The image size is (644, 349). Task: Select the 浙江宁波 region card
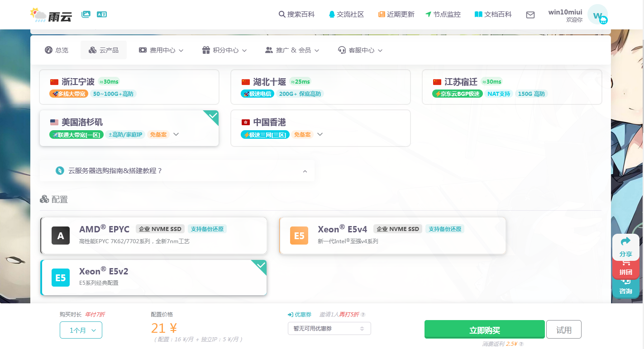coord(129,87)
